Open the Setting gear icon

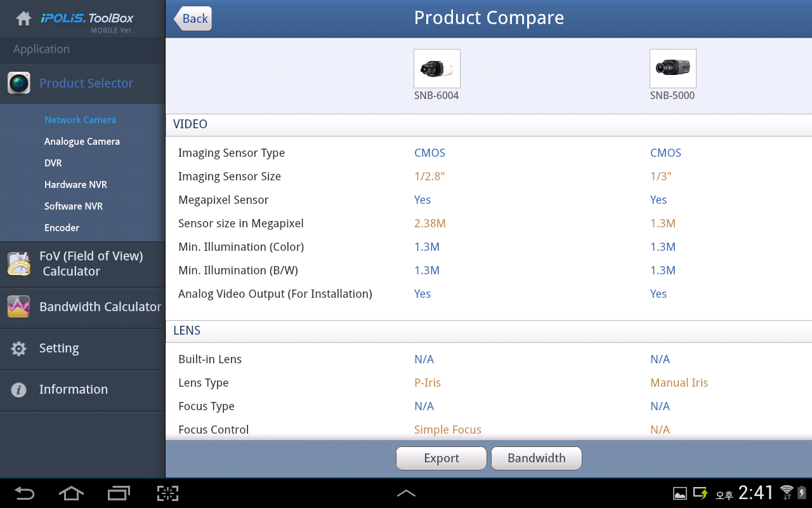pyautogui.click(x=18, y=348)
